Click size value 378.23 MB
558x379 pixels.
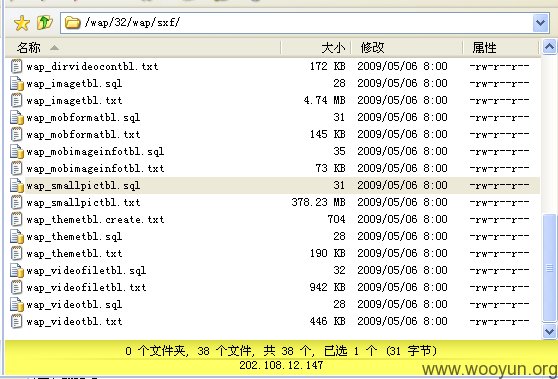319,202
